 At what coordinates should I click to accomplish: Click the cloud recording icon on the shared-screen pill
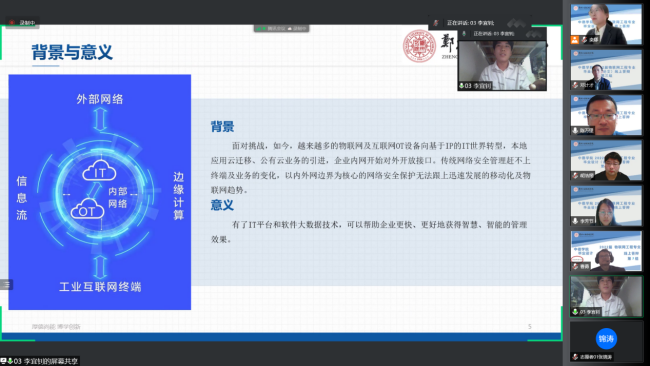pyautogui.click(x=290, y=29)
